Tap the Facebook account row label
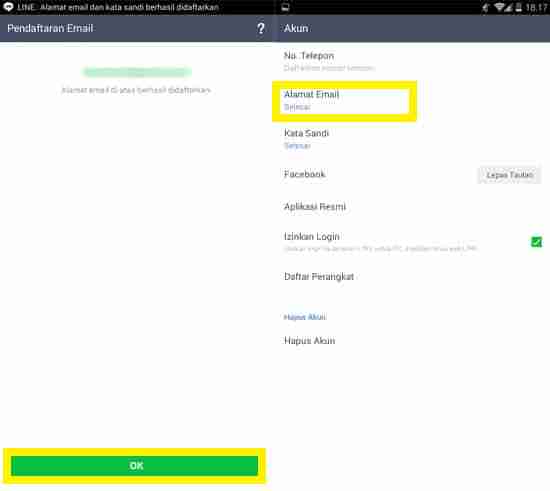 click(x=304, y=174)
